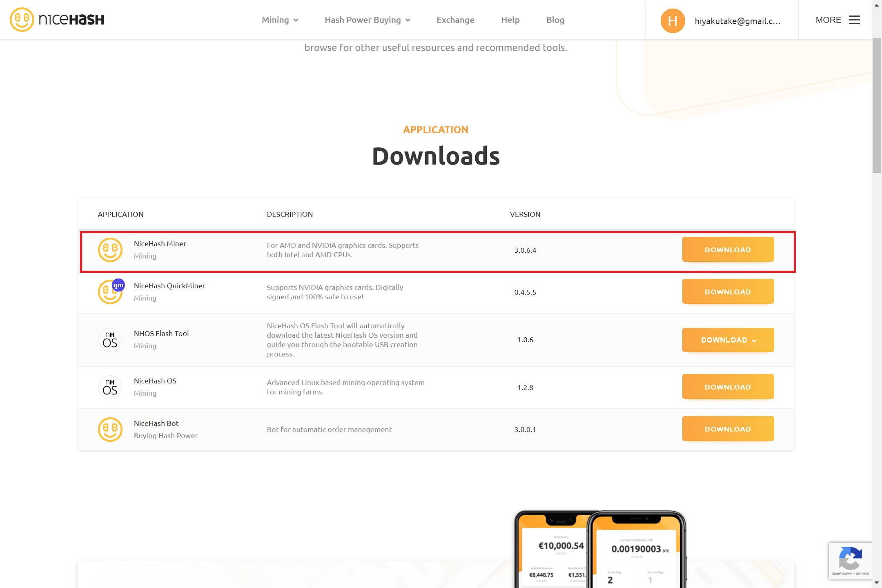Expand the Hash Power Buying dropdown
The image size is (882, 588).
pos(367,20)
